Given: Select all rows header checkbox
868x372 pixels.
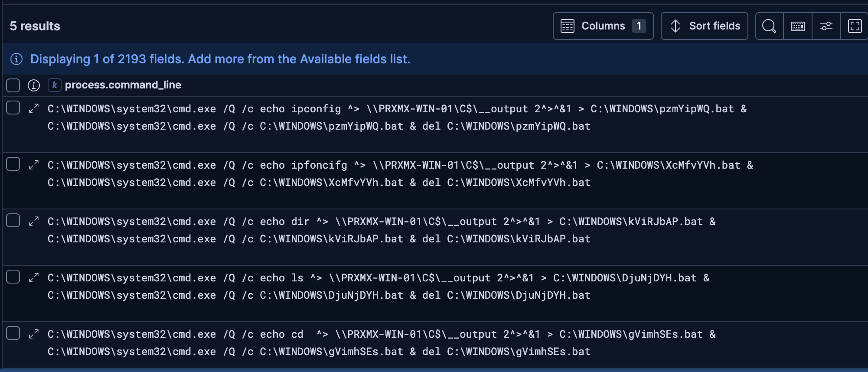Looking at the screenshot, I should [x=13, y=85].
